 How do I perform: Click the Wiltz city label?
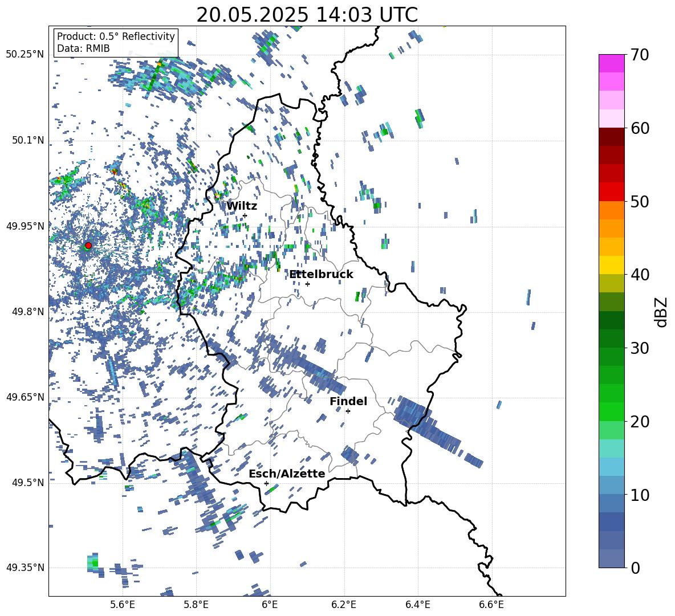coord(242,206)
